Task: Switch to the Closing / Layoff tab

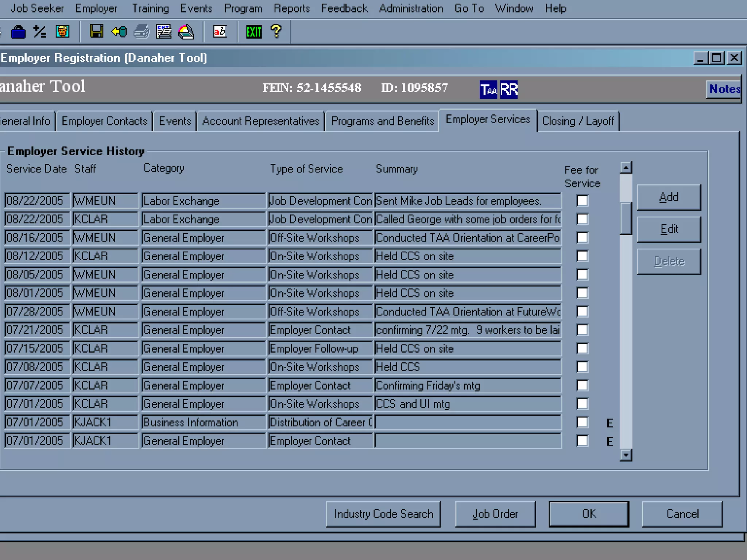Action: [x=578, y=121]
